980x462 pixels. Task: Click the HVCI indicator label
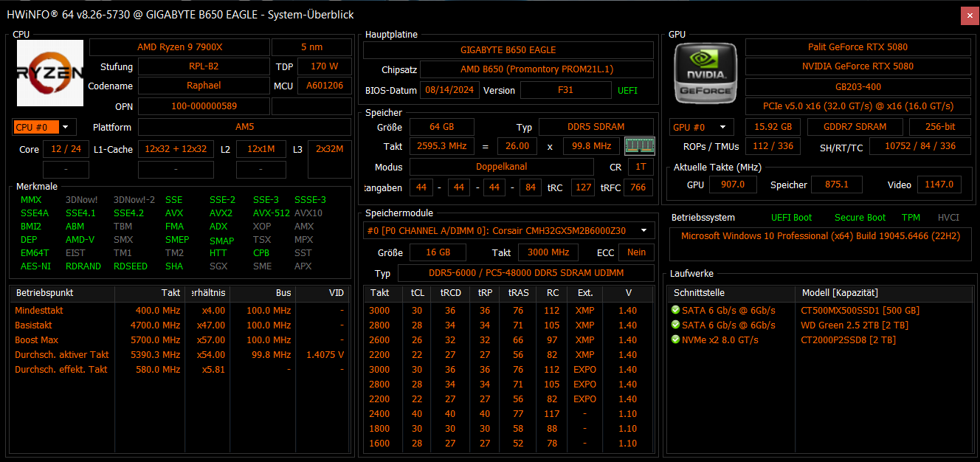[x=949, y=218]
